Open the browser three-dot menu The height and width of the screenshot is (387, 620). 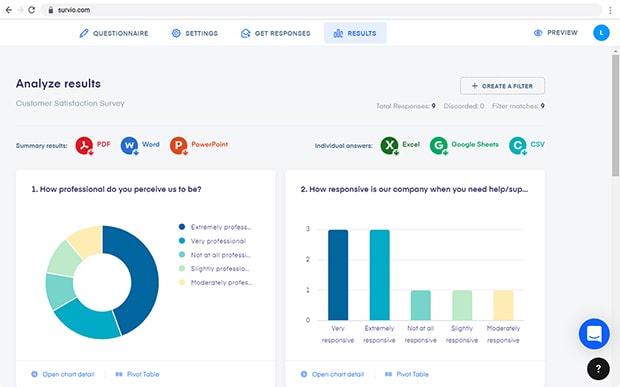pos(611,10)
